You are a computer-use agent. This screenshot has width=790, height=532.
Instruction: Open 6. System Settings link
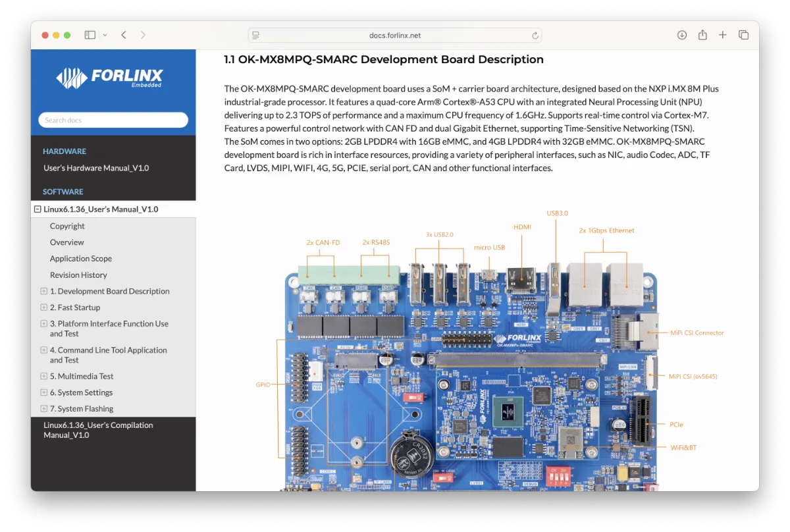tap(82, 392)
